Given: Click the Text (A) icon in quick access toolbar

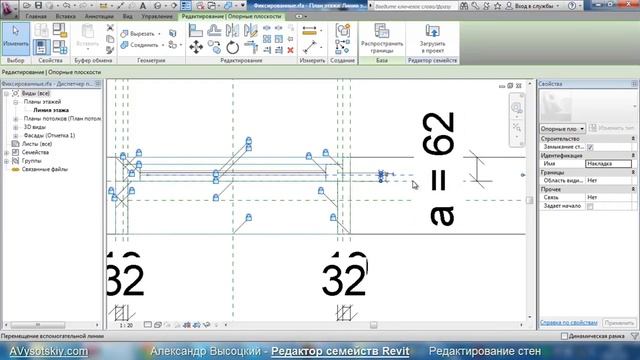Looking at the screenshot, I should 143,6.
